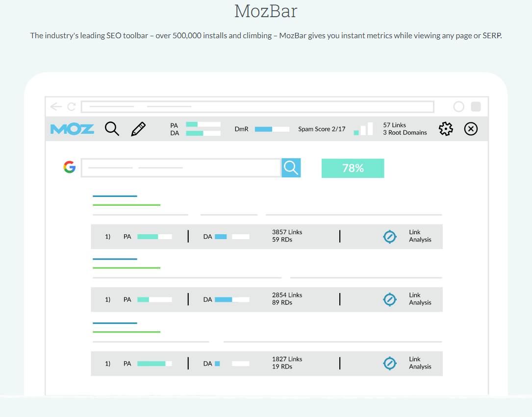Click the spam score bar chart icon
This screenshot has height=417, width=532.
pos(363,129)
